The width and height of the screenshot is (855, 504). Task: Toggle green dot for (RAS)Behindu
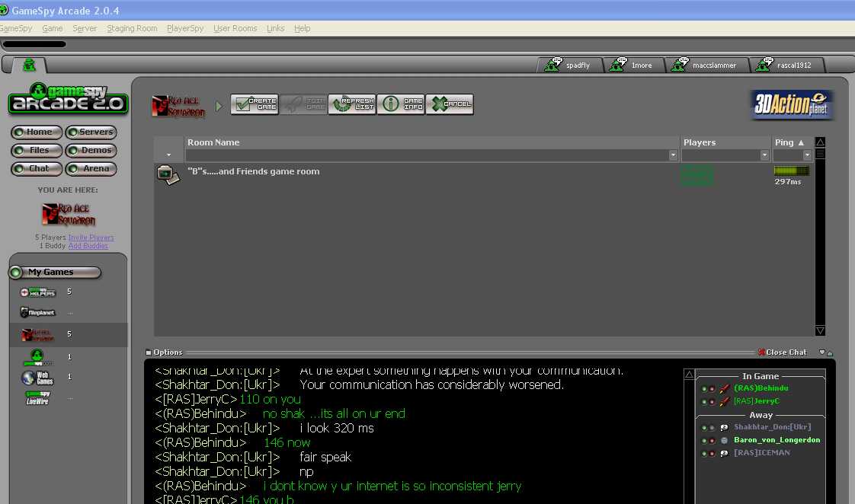[704, 388]
